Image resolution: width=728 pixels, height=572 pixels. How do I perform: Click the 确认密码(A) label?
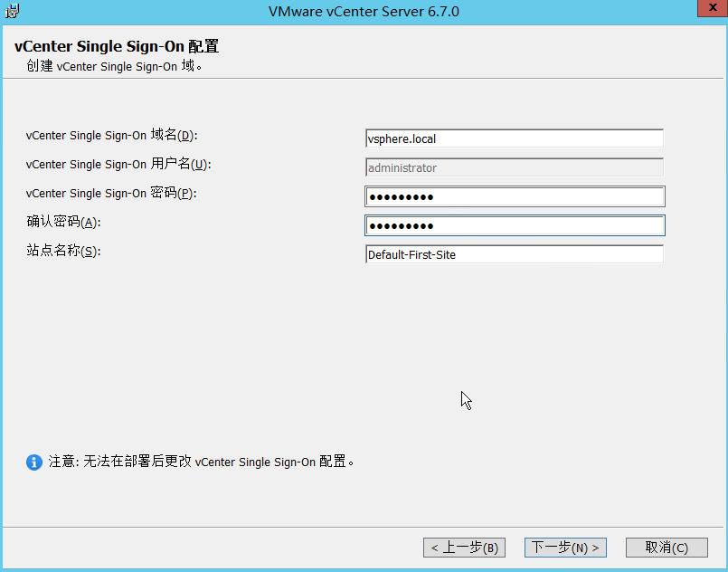63,222
